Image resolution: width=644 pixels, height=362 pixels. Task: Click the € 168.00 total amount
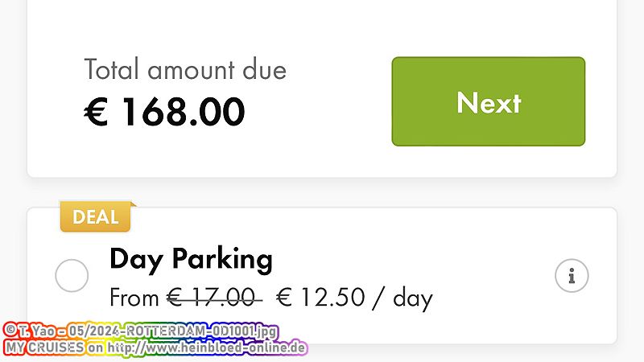point(165,111)
